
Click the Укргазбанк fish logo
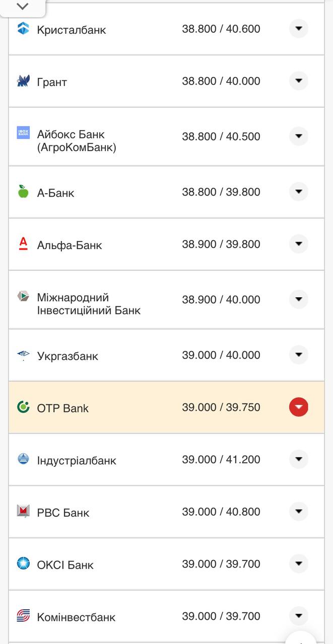[x=22, y=354]
